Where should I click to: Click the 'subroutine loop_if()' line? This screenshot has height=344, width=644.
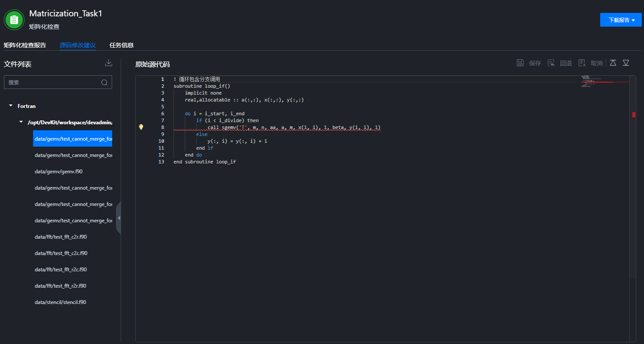pyautogui.click(x=202, y=86)
